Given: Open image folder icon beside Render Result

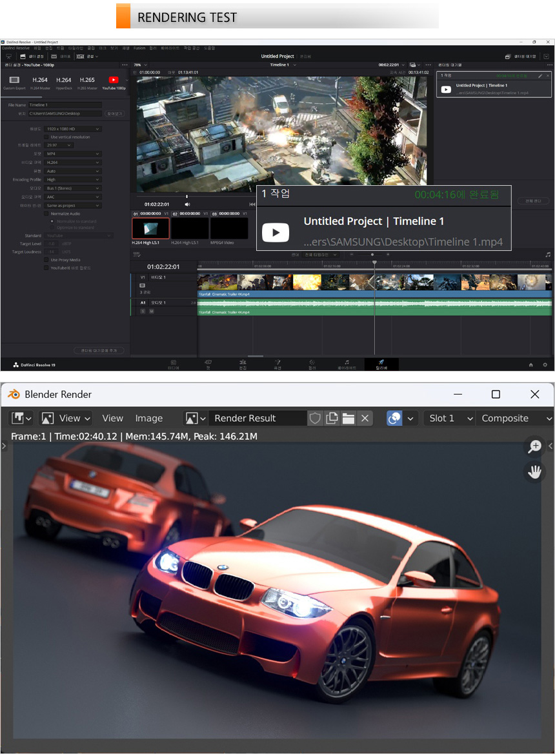Looking at the screenshot, I should pos(348,418).
